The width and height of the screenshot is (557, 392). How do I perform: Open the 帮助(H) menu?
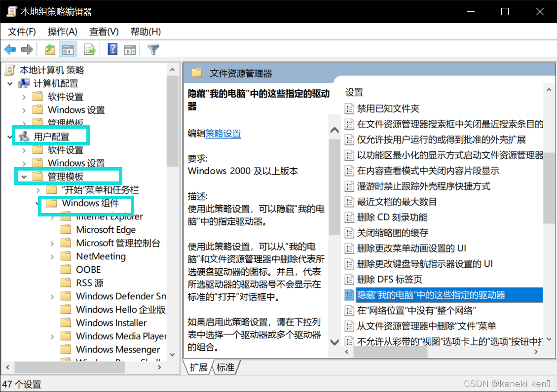(146, 32)
